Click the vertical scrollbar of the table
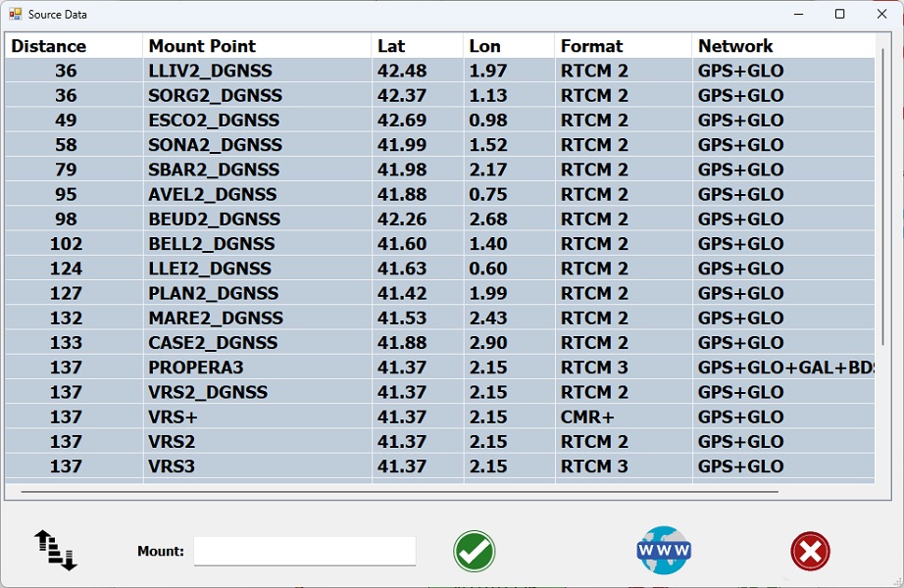Screen dimensions: 904x588 882,196
